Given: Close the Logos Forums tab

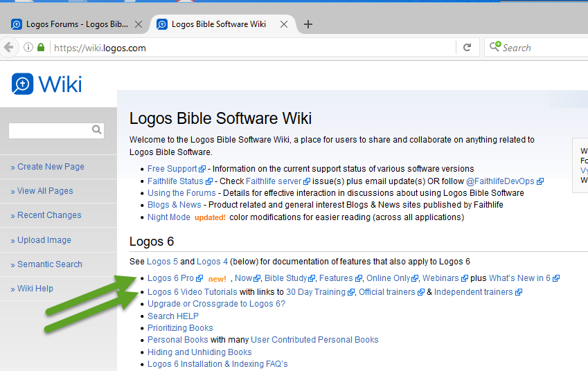Looking at the screenshot, I should 139,24.
